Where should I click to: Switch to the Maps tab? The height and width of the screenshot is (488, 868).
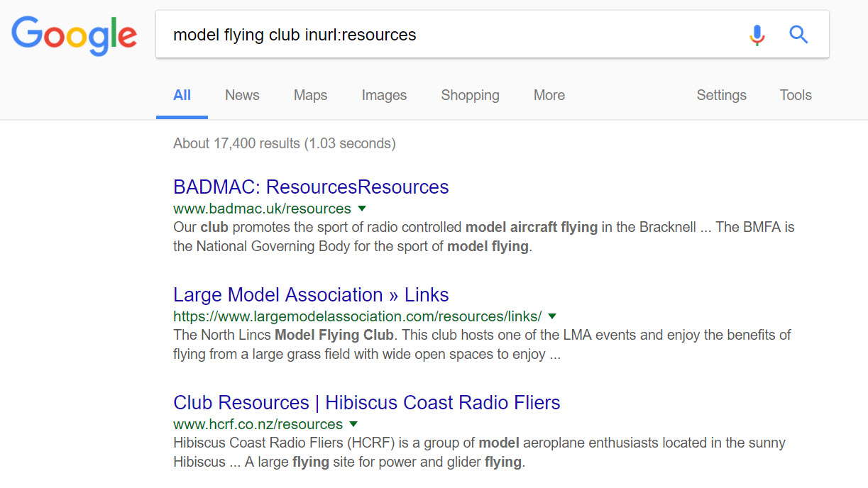point(310,95)
